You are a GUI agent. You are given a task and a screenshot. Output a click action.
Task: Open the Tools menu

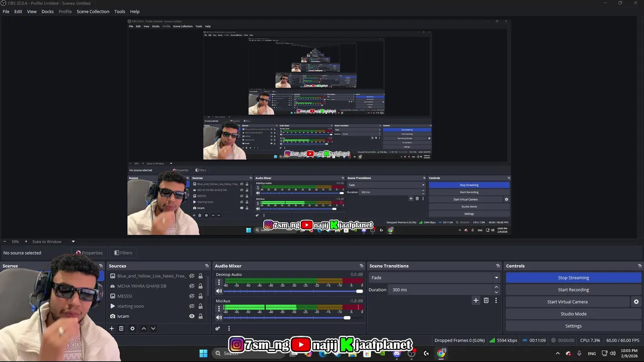(120, 12)
